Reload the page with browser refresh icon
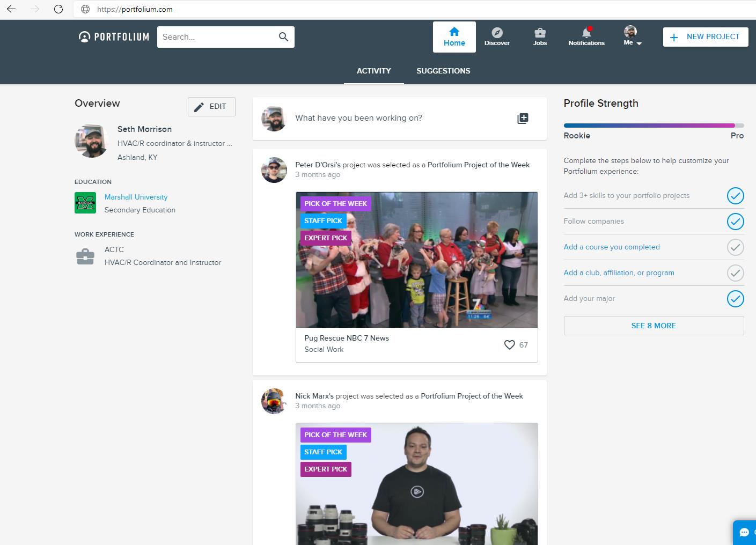The height and width of the screenshot is (545, 756). click(59, 9)
